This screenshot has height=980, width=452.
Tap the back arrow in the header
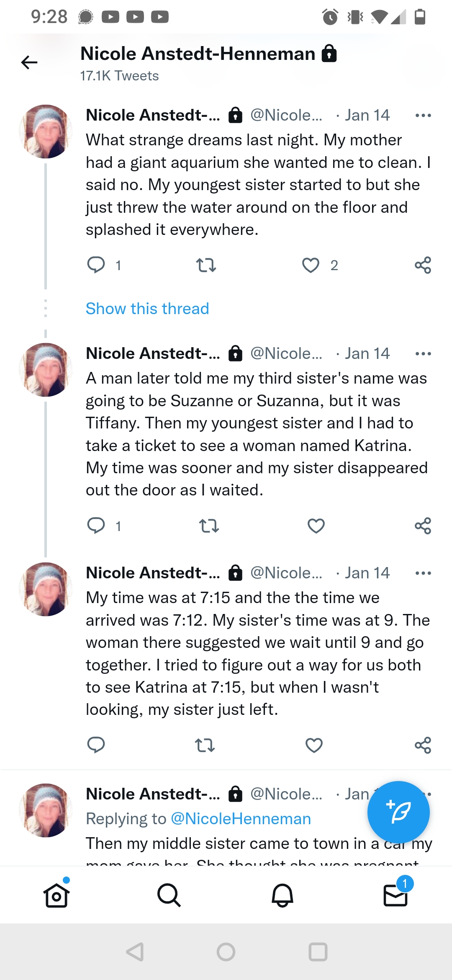click(x=29, y=62)
